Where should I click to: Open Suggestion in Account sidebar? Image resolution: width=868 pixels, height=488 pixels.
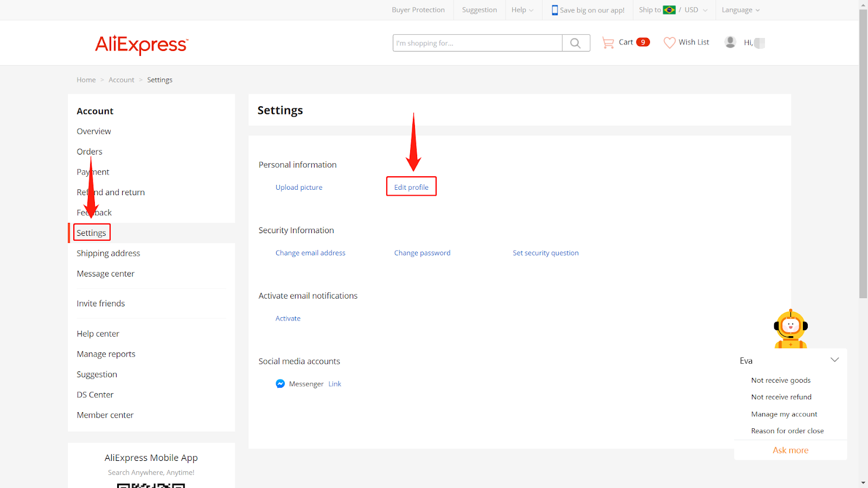click(97, 375)
